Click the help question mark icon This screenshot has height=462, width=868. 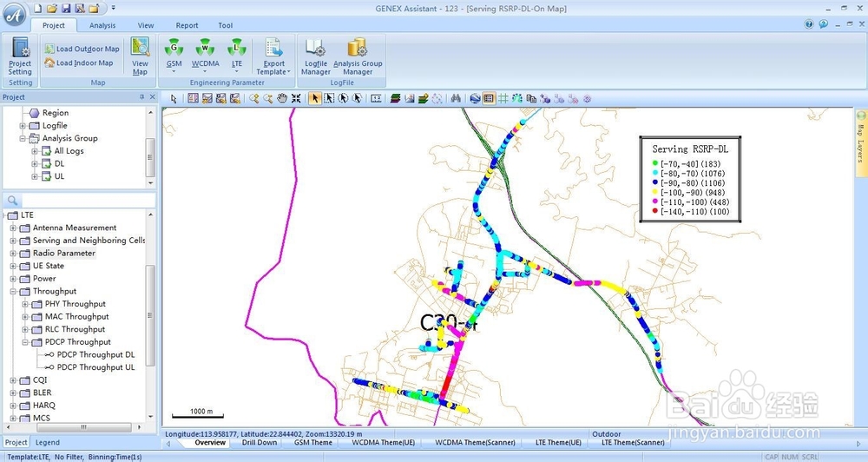(809, 24)
